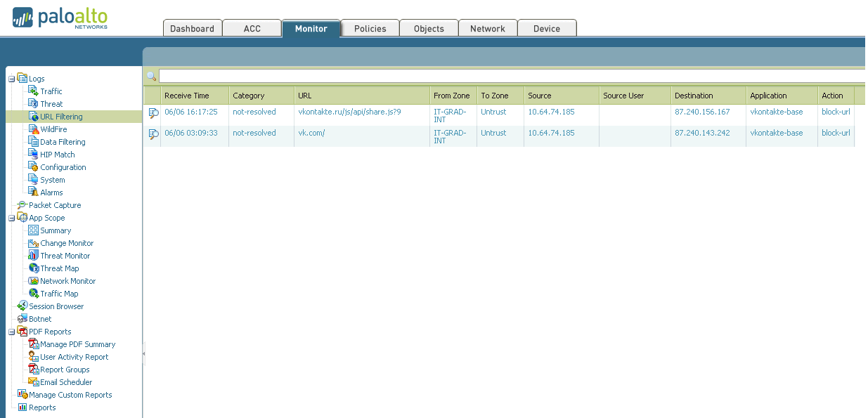
Task: Click source 10.64.74.185 in first row
Action: tap(551, 112)
